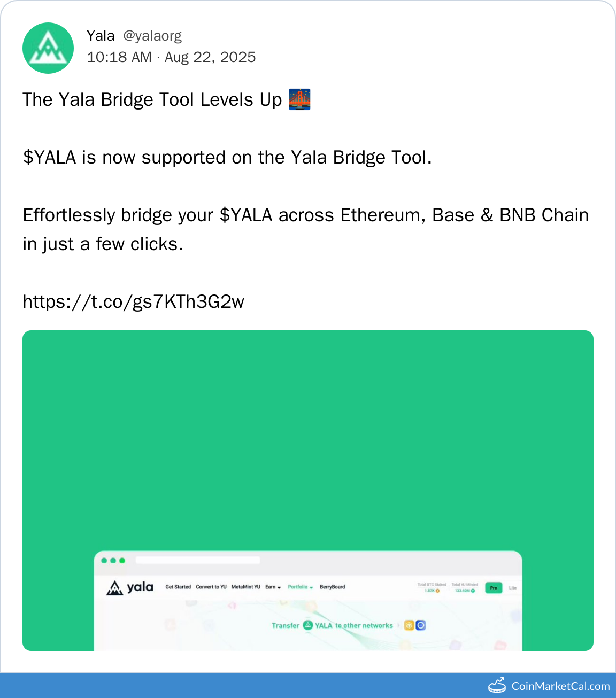Screen dimensions: 616x698
Task: Click the green YALA token icon
Action: [x=308, y=625]
